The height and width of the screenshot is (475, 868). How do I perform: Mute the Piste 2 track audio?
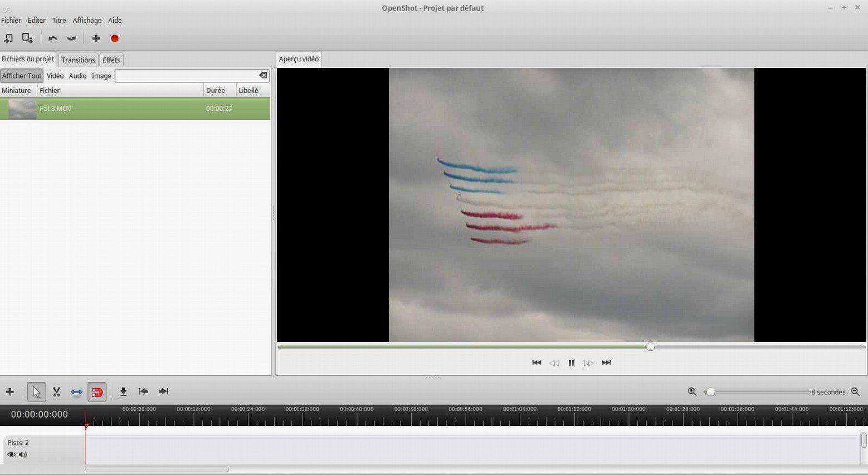coord(23,454)
